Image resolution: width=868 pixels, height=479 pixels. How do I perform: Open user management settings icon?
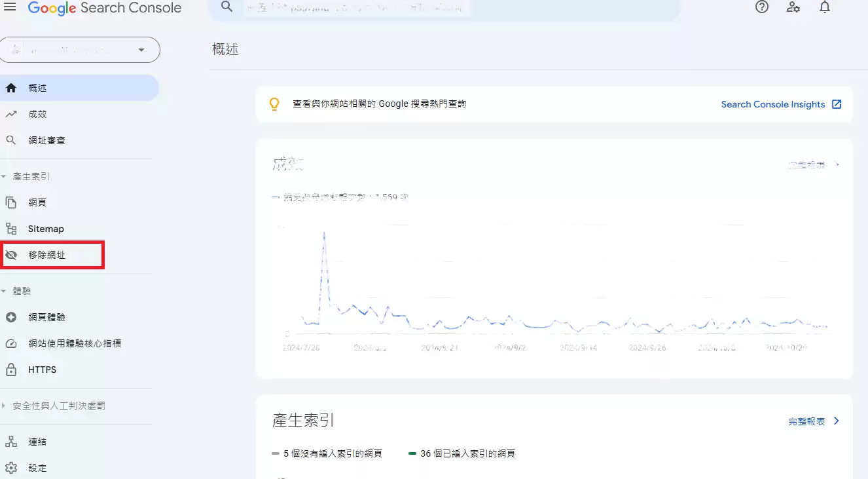click(x=793, y=7)
